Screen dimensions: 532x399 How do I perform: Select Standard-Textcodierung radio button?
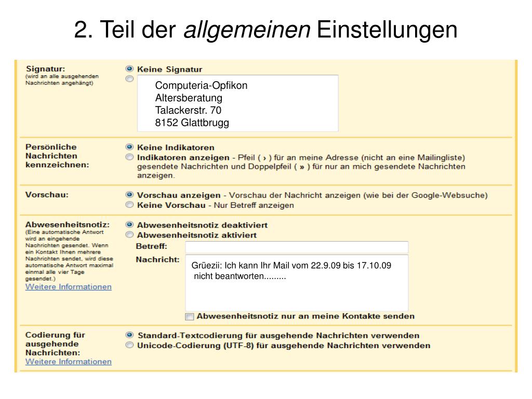[x=129, y=335]
